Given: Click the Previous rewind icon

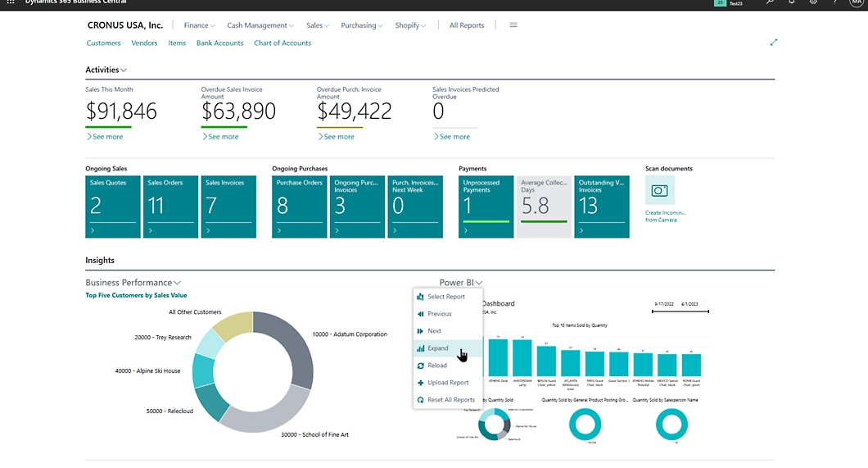Looking at the screenshot, I should coord(420,314).
